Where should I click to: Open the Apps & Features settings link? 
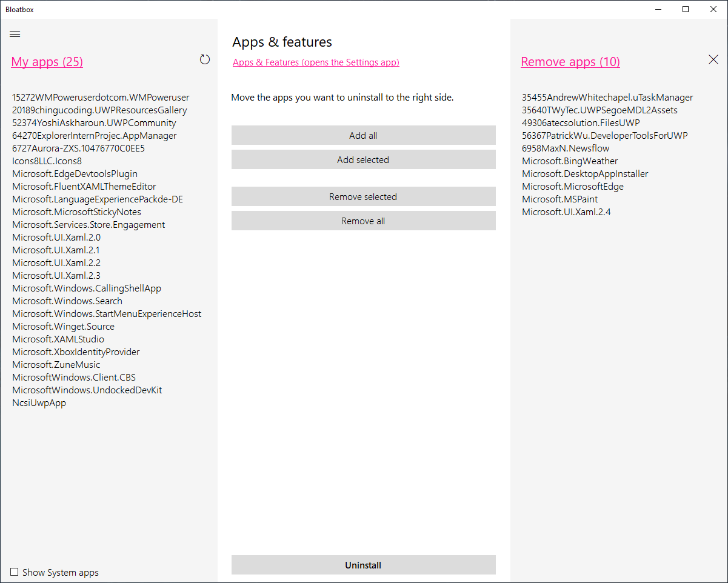[x=316, y=62]
